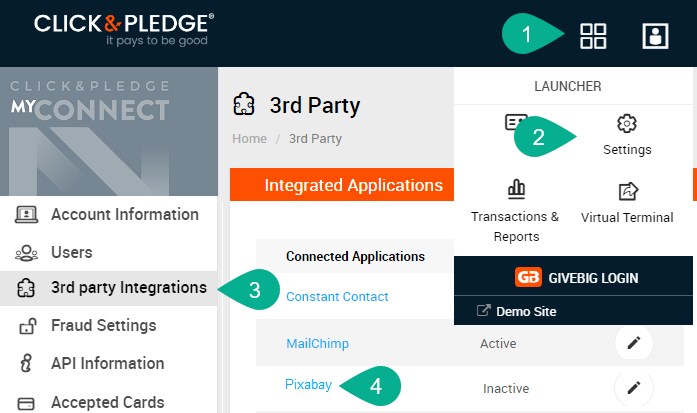The height and width of the screenshot is (413, 697).
Task: Click the Account Information laptop icon
Action: click(x=26, y=214)
